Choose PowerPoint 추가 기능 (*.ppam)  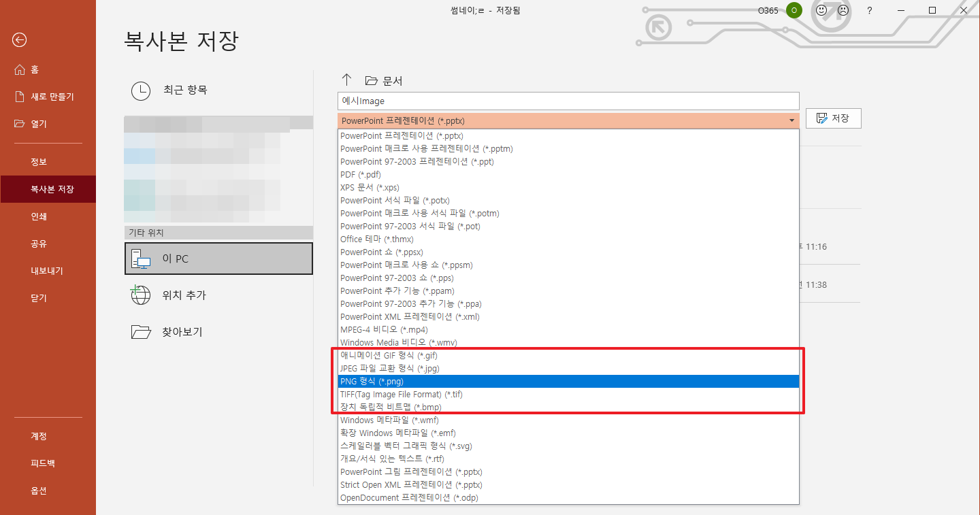[568, 291]
